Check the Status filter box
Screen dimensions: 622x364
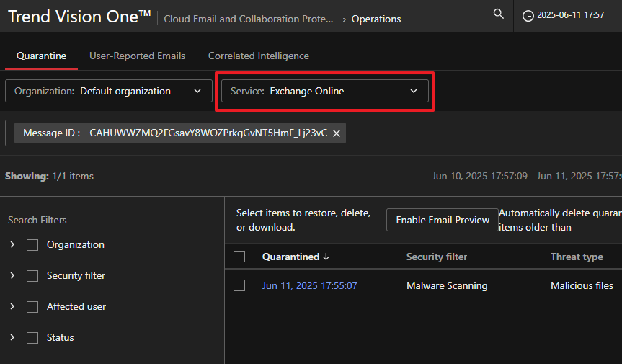tap(32, 338)
